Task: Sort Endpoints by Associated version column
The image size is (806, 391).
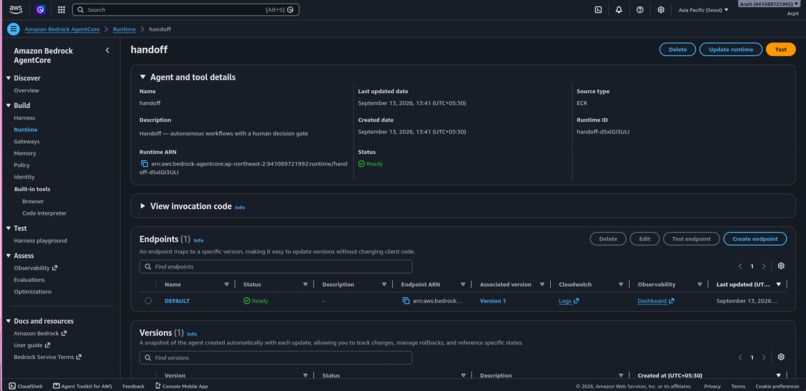Action: pos(542,284)
